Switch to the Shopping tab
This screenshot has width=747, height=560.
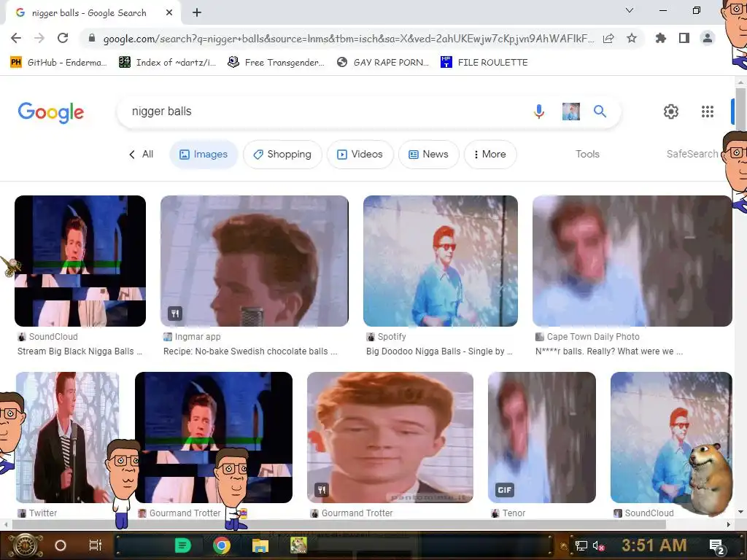(x=282, y=155)
